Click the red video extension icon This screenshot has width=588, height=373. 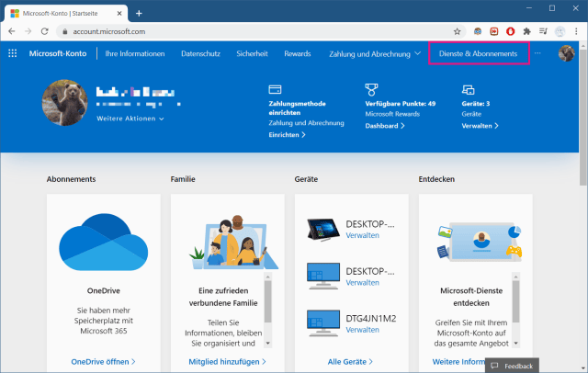pyautogui.click(x=494, y=31)
